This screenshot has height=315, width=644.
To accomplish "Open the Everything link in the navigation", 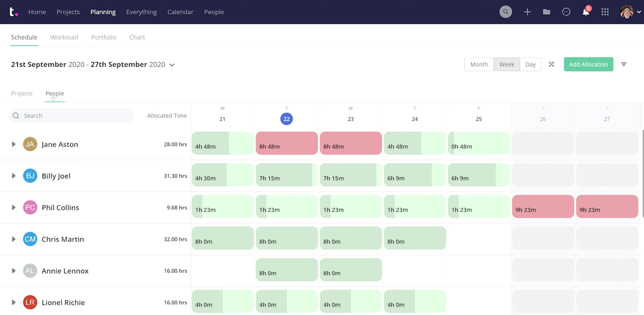I will pyautogui.click(x=141, y=12).
